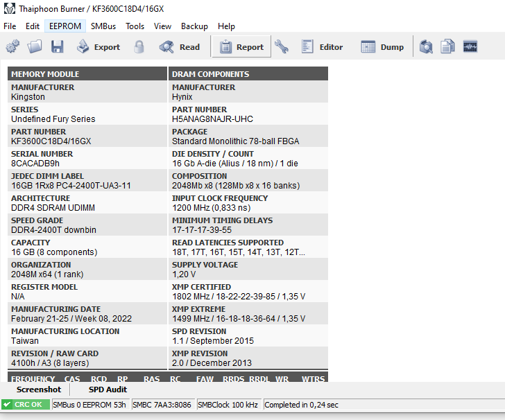Click the Dump toolbar button
Image resolution: width=505 pixels, height=420 pixels.
[x=382, y=46]
